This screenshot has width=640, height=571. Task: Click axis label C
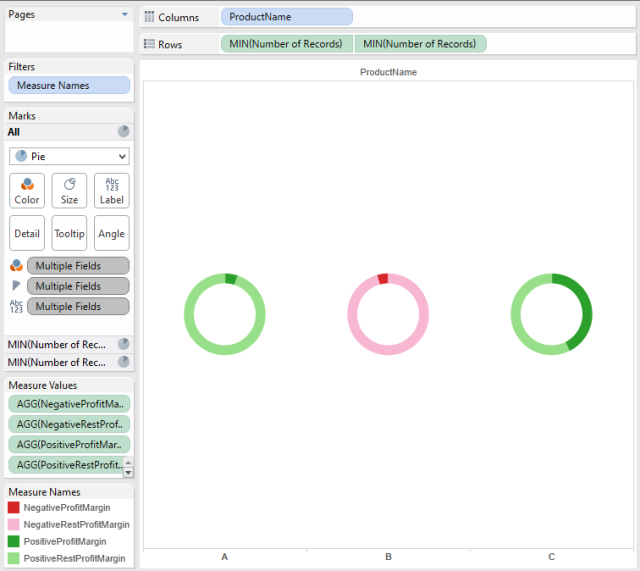click(551, 557)
